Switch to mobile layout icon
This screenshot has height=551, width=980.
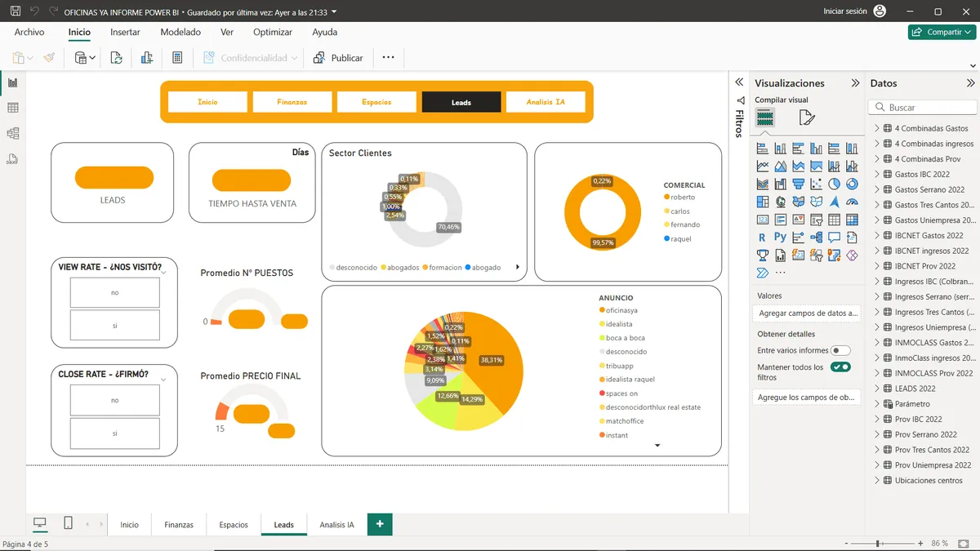click(68, 523)
